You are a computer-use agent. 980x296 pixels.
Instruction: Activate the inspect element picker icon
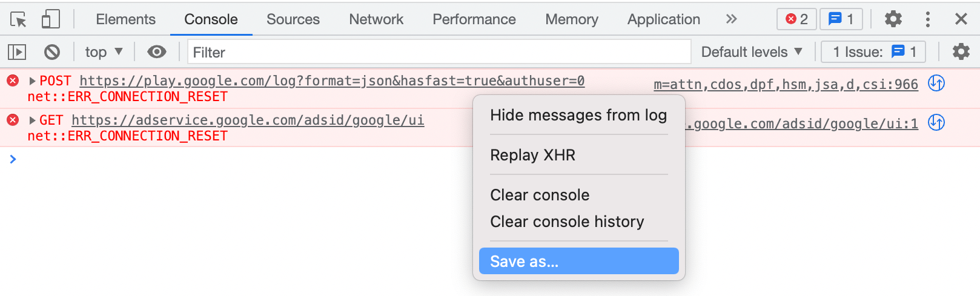point(18,19)
